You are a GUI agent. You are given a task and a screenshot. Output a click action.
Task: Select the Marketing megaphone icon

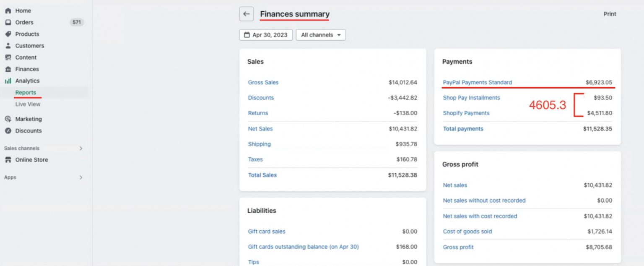coord(9,119)
